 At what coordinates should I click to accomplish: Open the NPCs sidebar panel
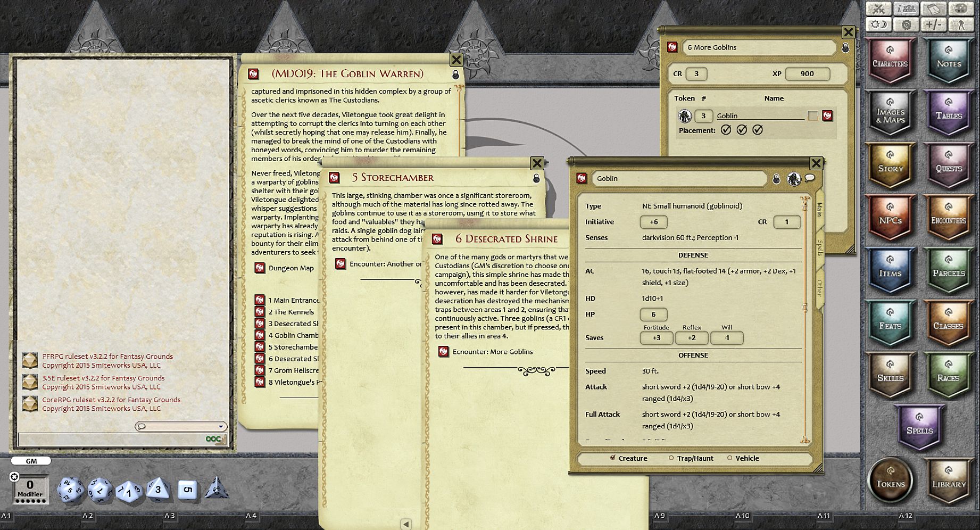(x=890, y=219)
